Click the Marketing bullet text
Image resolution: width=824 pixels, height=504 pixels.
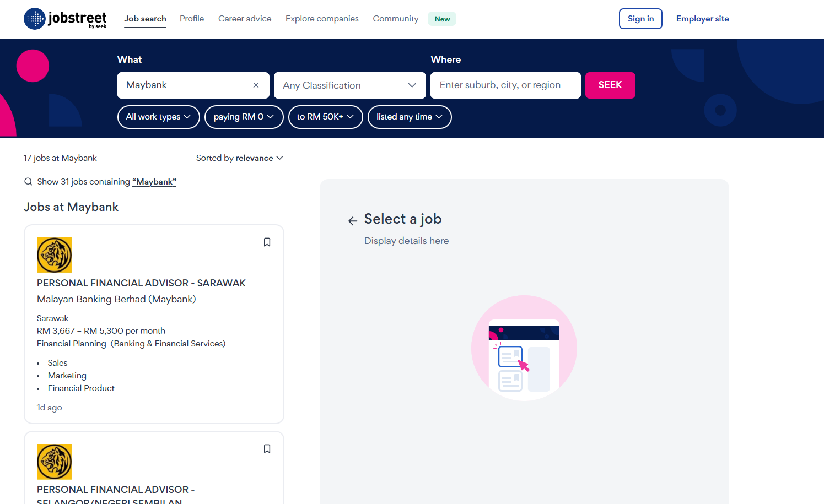click(67, 376)
